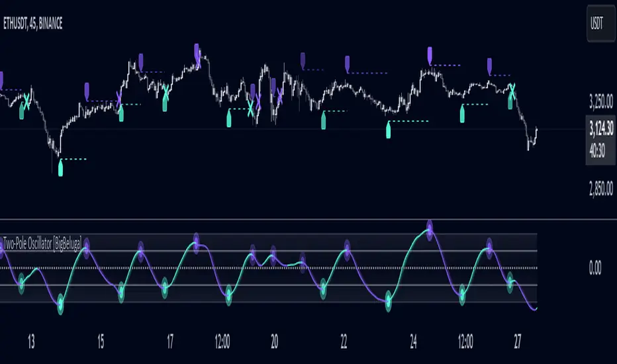
Task: Click the highest purple oscillator dot near the 24th
Action: coord(430,230)
